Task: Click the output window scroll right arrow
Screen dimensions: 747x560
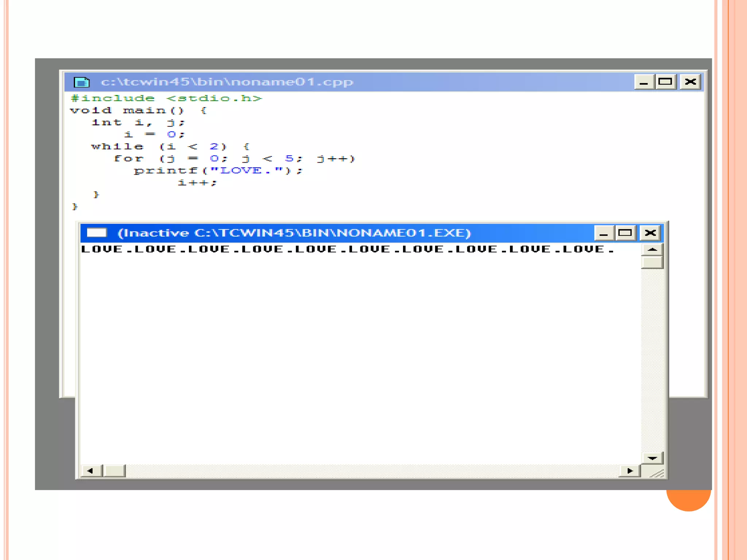Action: [x=630, y=471]
